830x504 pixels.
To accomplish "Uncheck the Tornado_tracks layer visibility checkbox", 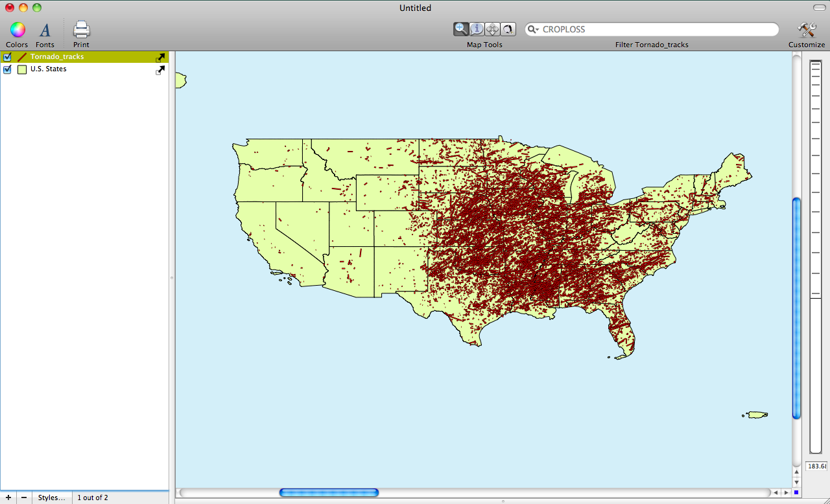I will tap(8, 57).
